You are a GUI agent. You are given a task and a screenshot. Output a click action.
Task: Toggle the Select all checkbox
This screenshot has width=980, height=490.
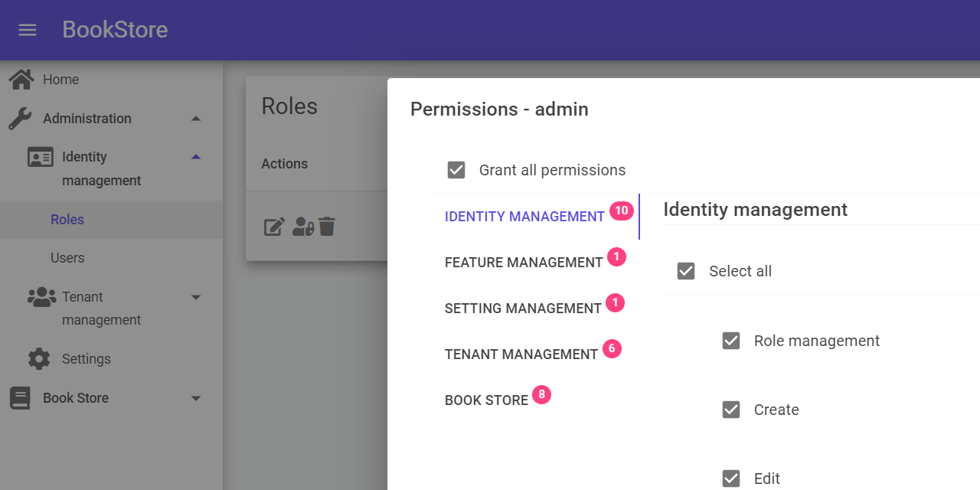pos(685,270)
